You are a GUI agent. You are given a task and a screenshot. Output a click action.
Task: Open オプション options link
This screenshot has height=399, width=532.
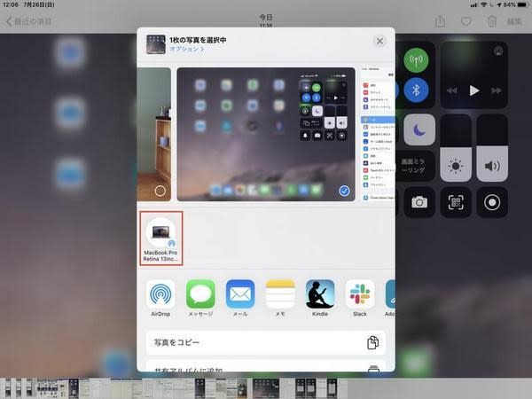(187, 49)
